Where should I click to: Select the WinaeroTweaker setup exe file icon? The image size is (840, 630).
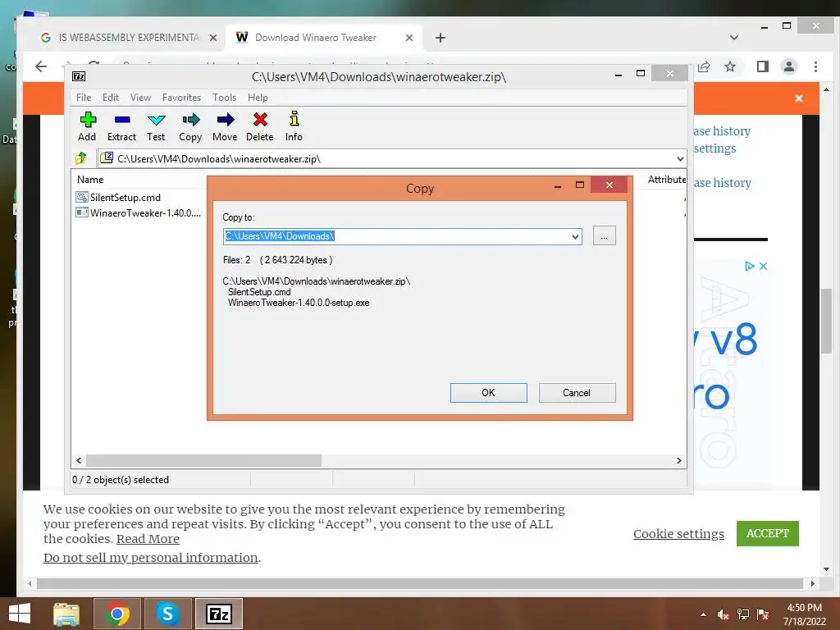click(81, 212)
